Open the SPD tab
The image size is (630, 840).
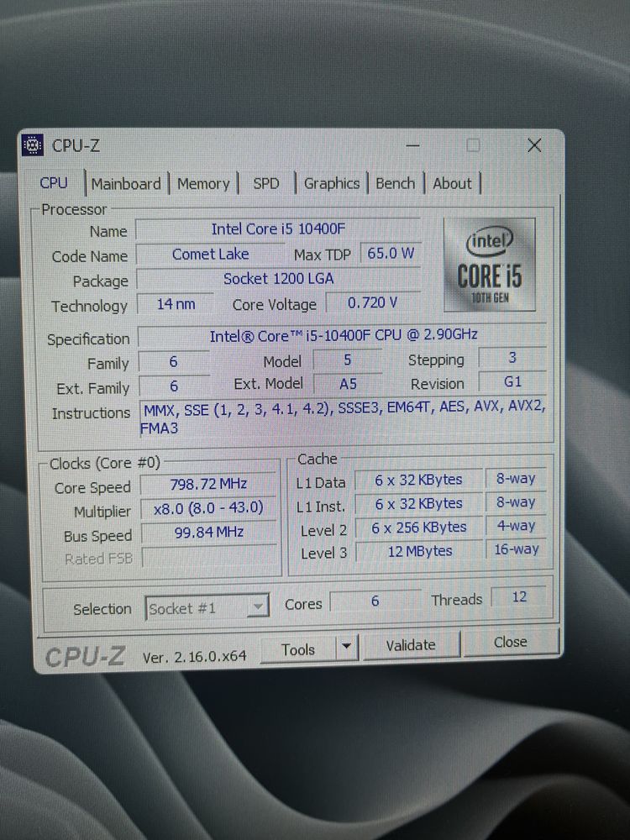point(266,184)
